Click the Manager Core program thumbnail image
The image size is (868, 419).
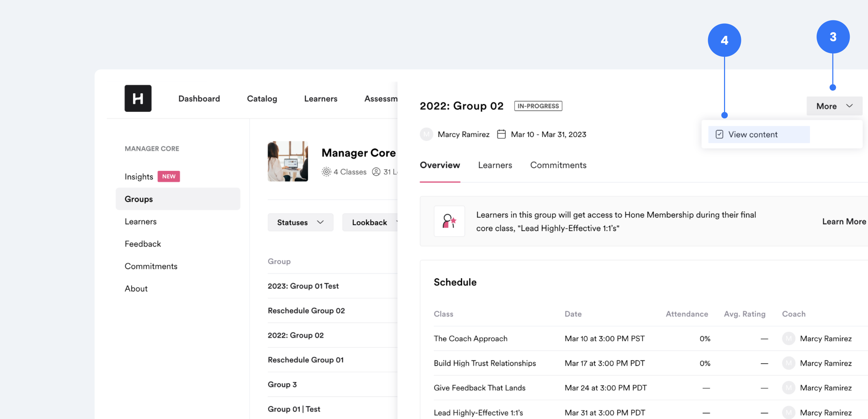tap(288, 161)
